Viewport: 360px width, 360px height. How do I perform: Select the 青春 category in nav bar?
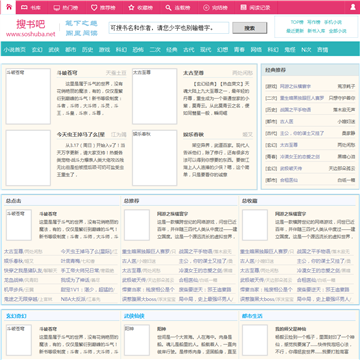click(239, 50)
